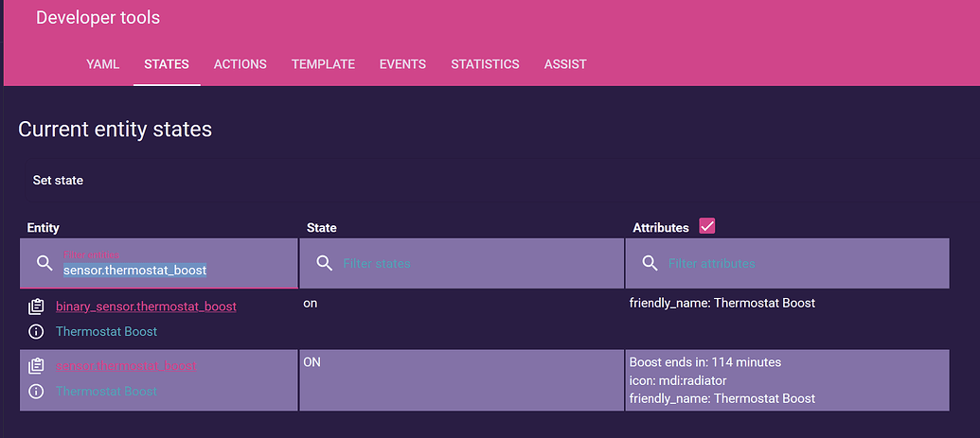Image resolution: width=980 pixels, height=438 pixels.
Task: Click binary_sensor's friendly_name attribute text
Action: point(722,304)
